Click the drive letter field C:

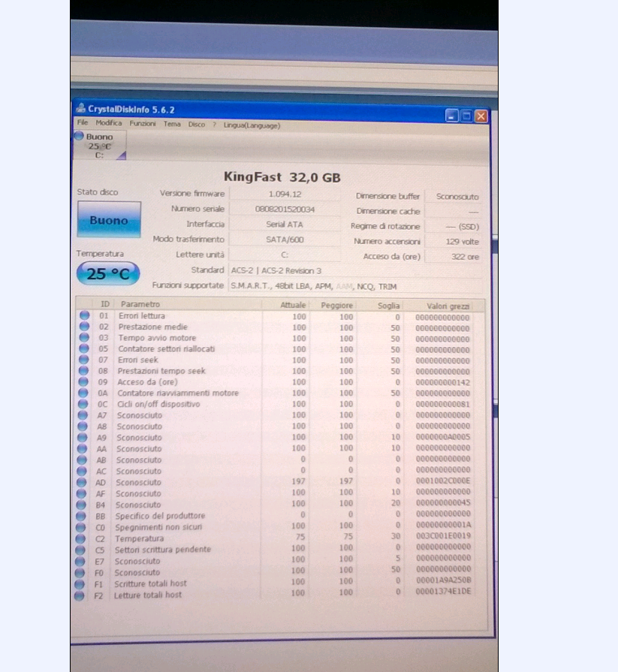click(x=285, y=255)
